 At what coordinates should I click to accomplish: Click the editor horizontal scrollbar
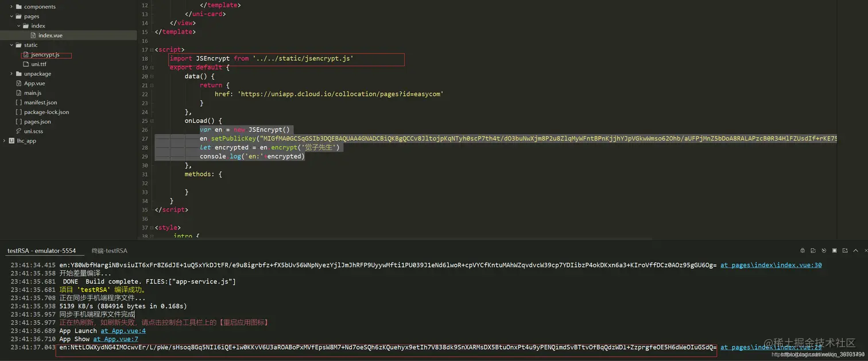(404, 237)
